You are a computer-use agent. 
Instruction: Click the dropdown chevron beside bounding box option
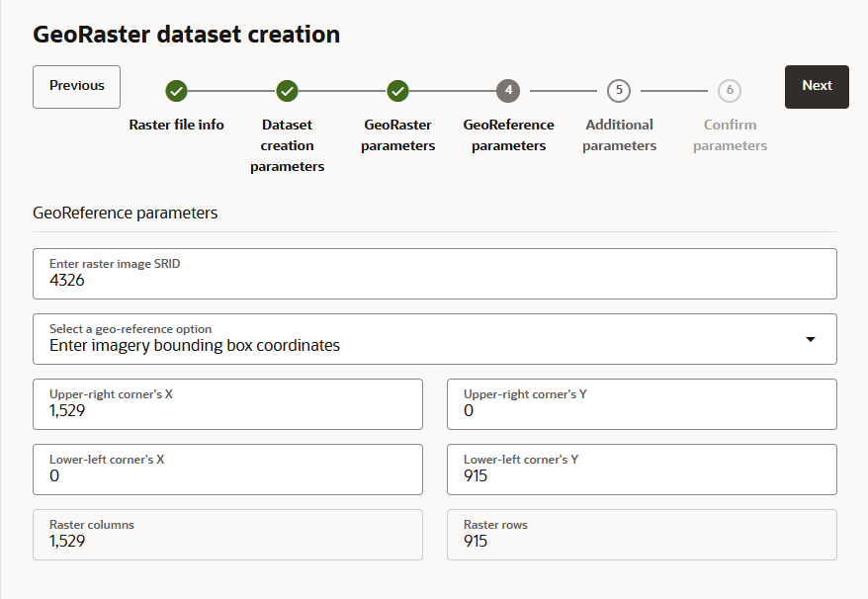[809, 338]
